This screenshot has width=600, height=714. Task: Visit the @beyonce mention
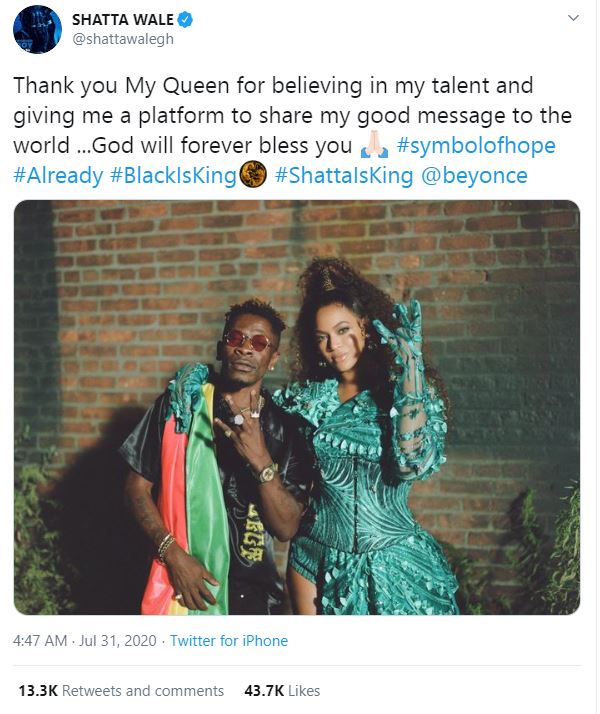tap(474, 176)
